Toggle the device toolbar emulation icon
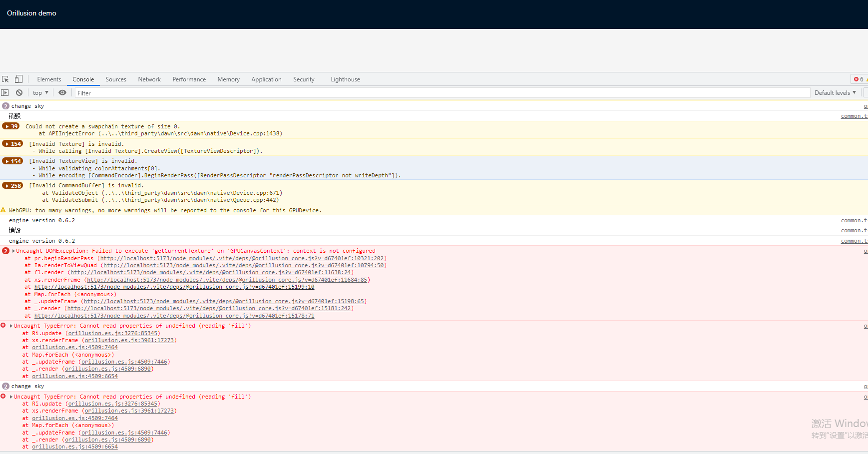 click(x=18, y=79)
